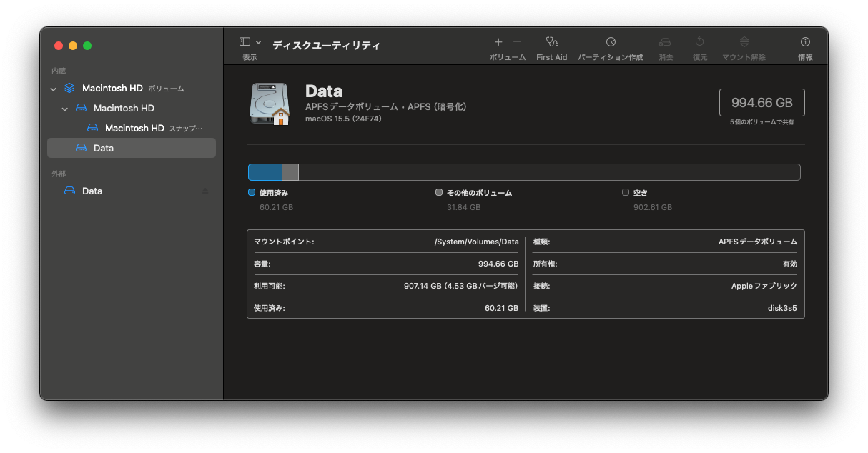Click the 5個のボリュームで共有 caption
This screenshot has width=868, height=453.
click(x=761, y=122)
